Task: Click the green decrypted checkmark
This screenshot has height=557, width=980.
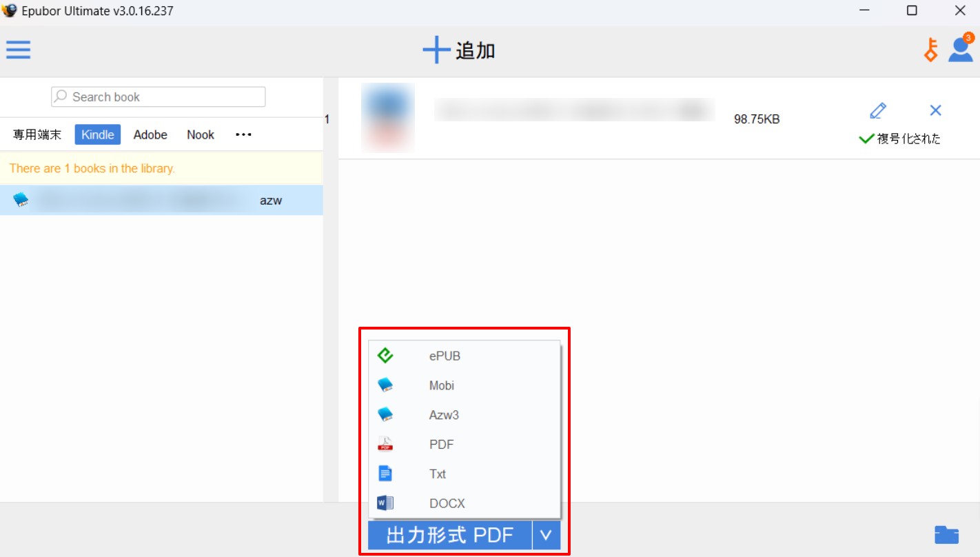Action: click(866, 139)
